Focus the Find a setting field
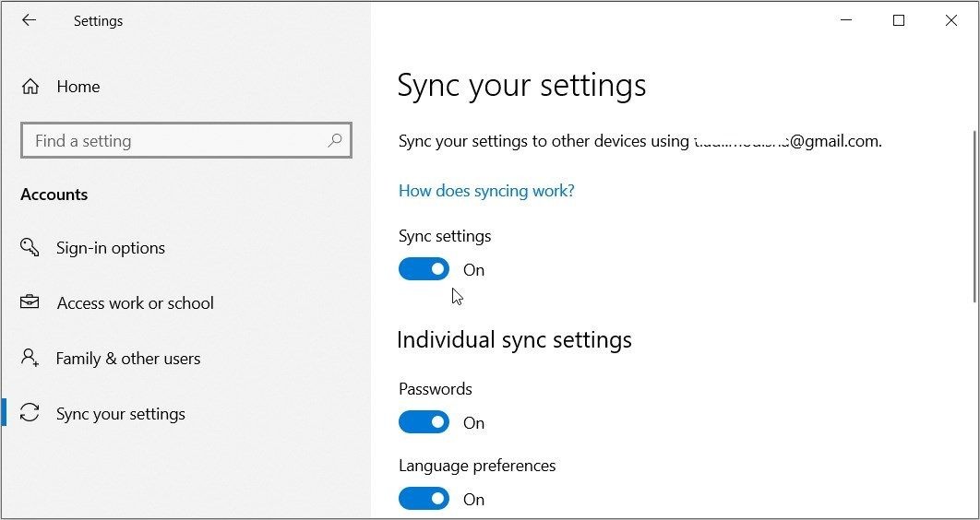The image size is (980, 520). coord(186,140)
